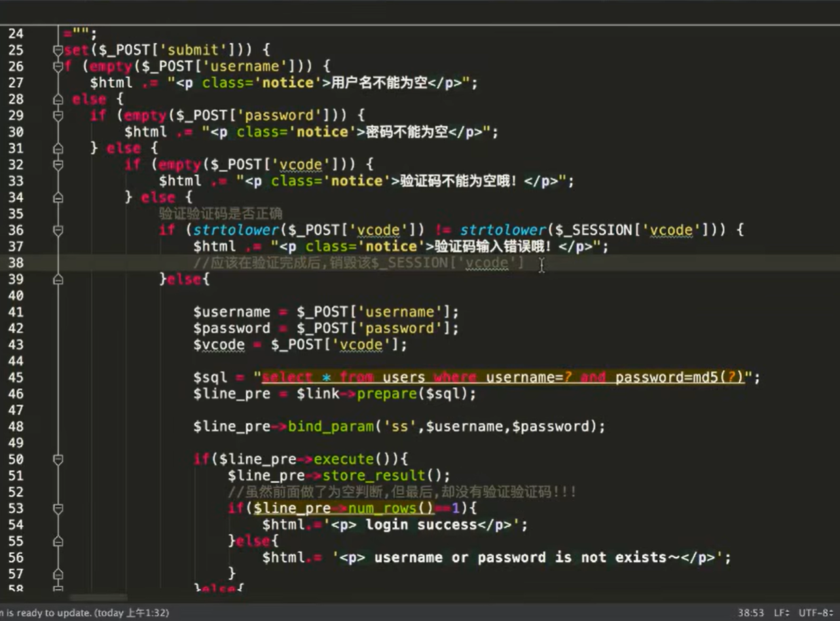Collapse the vcode empty check at line 32

point(58,165)
